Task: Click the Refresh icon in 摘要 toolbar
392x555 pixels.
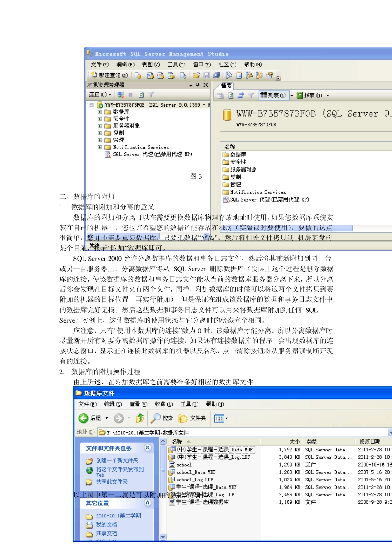Action: (x=231, y=95)
